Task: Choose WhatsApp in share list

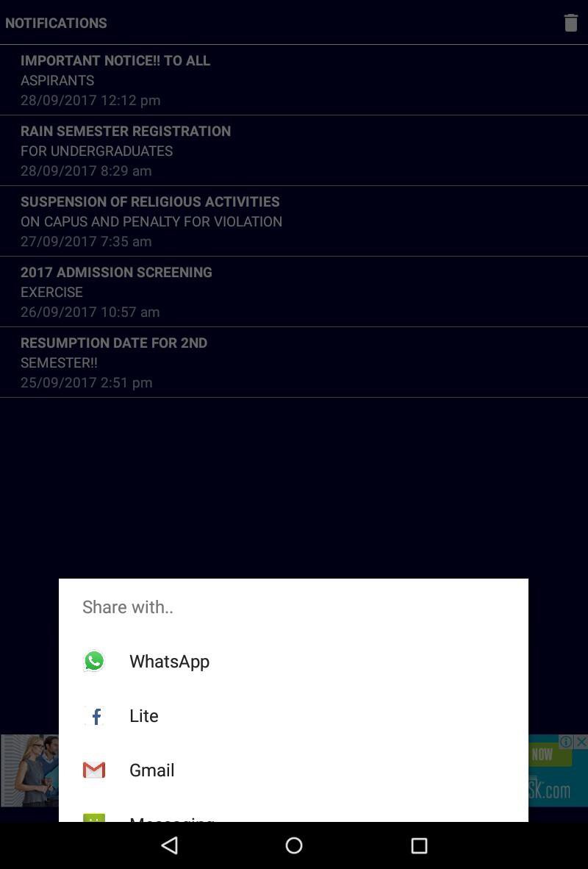Action: (169, 661)
